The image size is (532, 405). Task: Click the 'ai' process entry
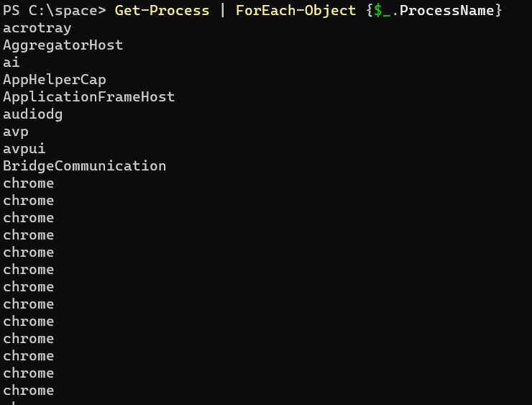pos(12,63)
